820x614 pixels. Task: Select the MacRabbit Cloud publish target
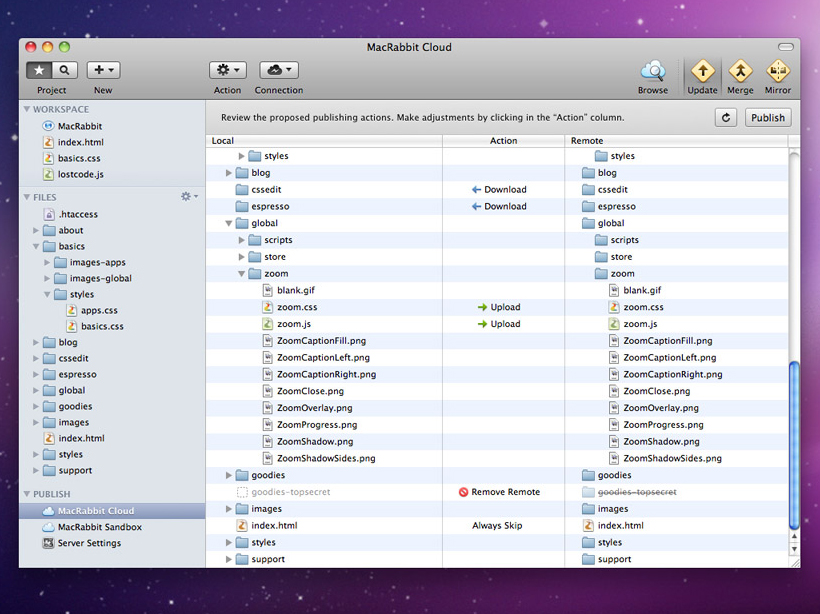[112, 511]
